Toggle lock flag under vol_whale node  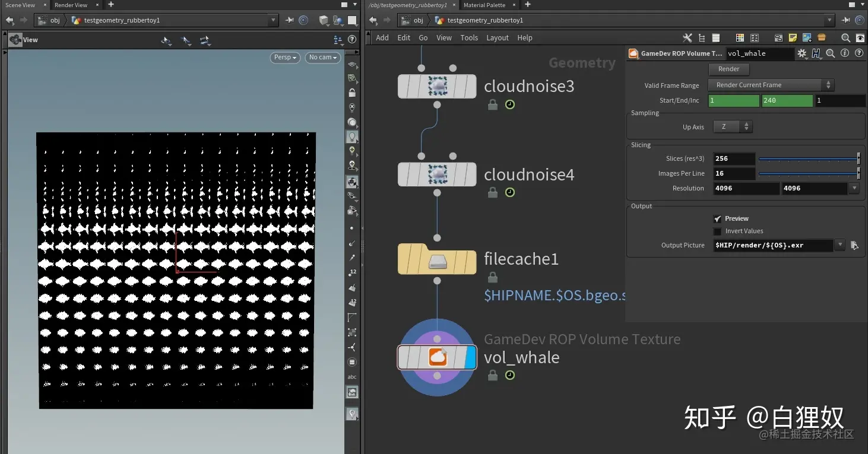coord(492,375)
